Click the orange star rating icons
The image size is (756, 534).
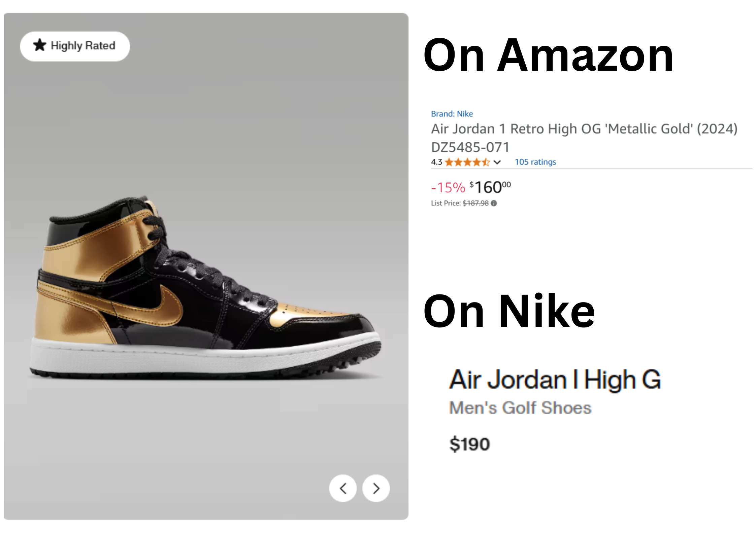click(x=467, y=163)
